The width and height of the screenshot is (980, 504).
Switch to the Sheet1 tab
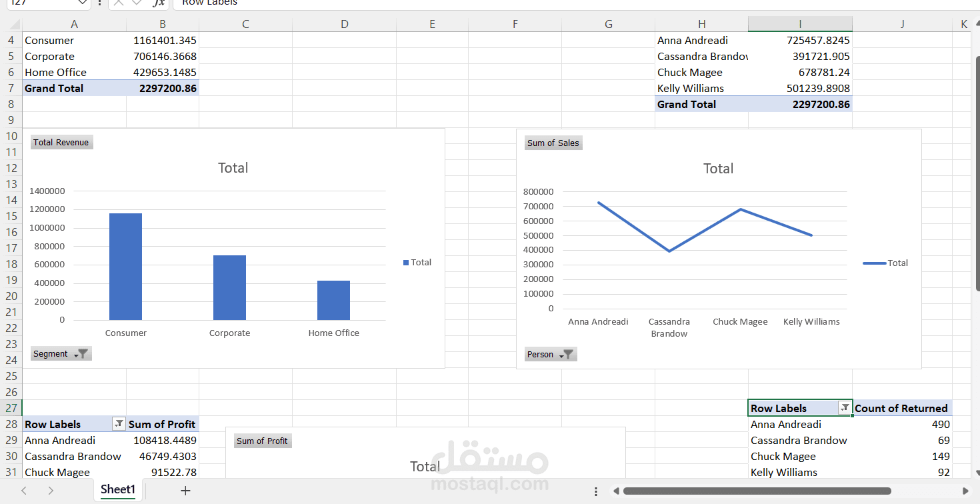click(x=117, y=489)
